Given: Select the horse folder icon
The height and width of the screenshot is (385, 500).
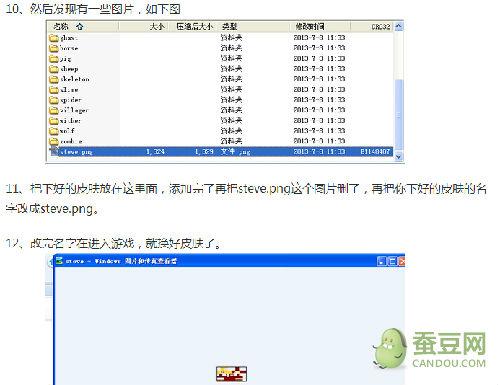Looking at the screenshot, I should coord(54,48).
